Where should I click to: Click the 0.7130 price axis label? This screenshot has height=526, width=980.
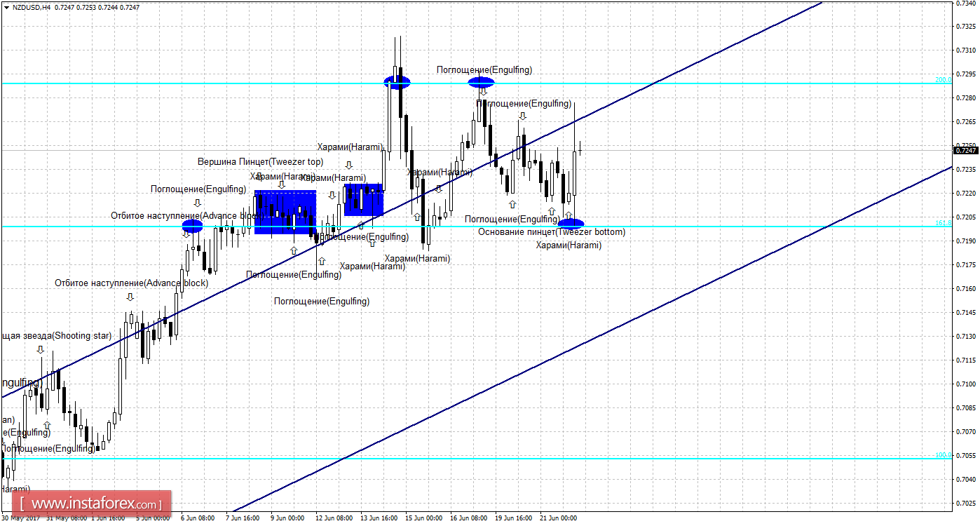click(x=965, y=337)
